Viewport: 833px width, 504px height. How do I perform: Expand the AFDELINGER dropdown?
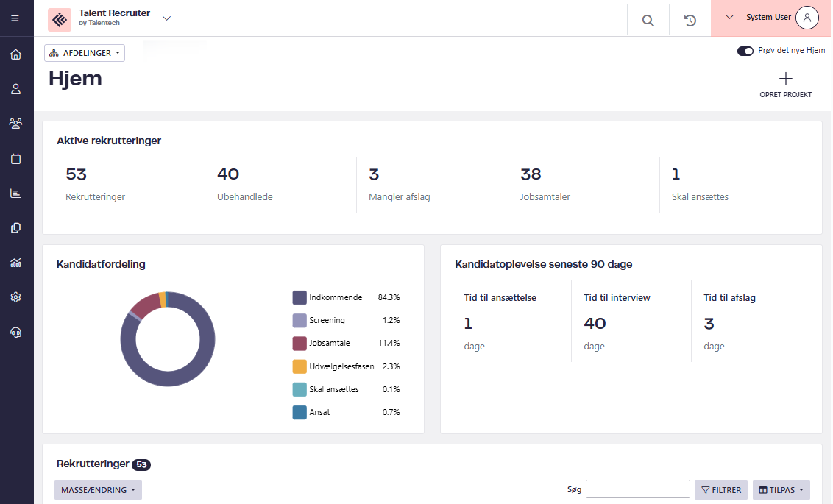(x=85, y=53)
